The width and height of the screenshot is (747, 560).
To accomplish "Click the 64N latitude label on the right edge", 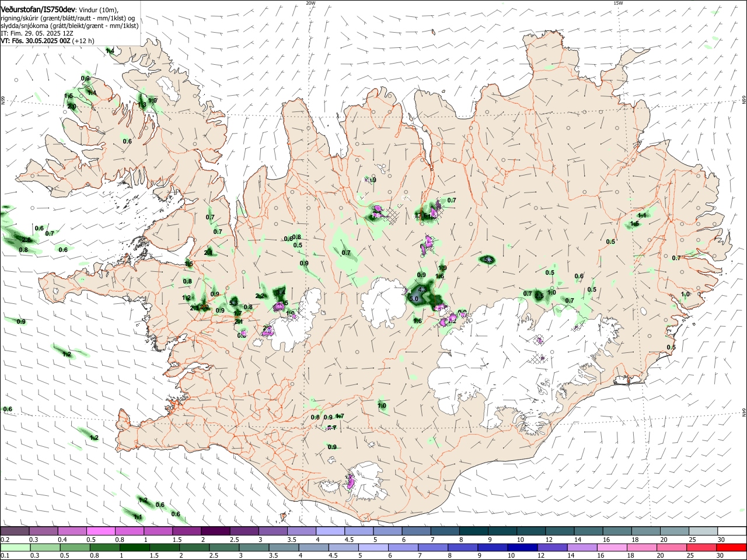I will (x=744, y=412).
